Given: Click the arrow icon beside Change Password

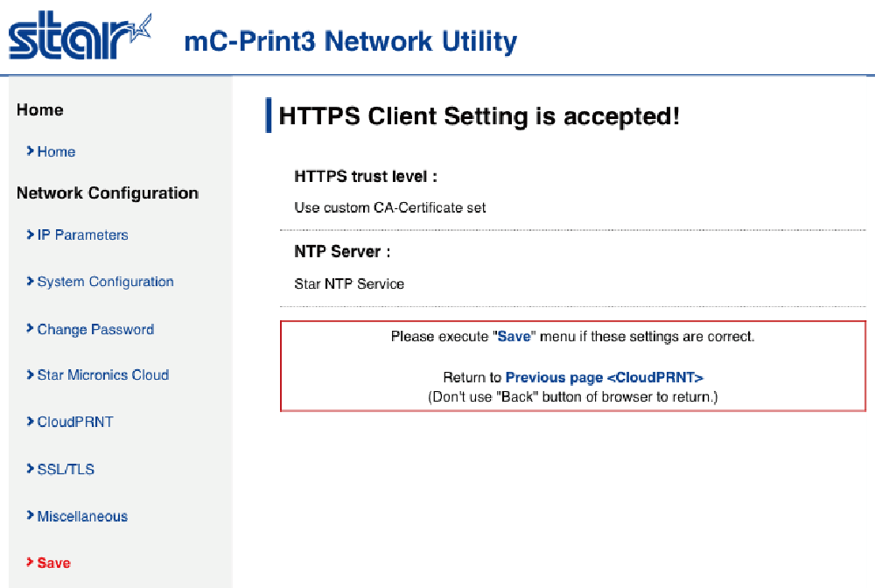Looking at the screenshot, I should (30, 329).
